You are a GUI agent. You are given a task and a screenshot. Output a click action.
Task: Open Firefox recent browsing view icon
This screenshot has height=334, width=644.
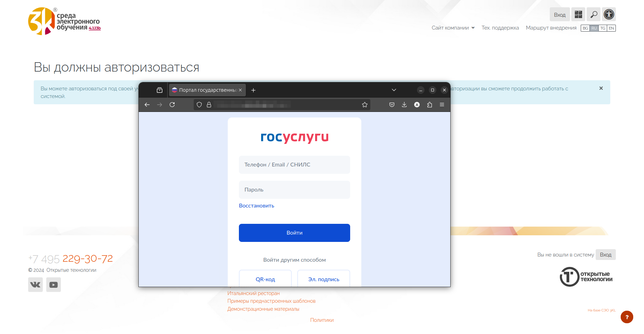(160, 90)
